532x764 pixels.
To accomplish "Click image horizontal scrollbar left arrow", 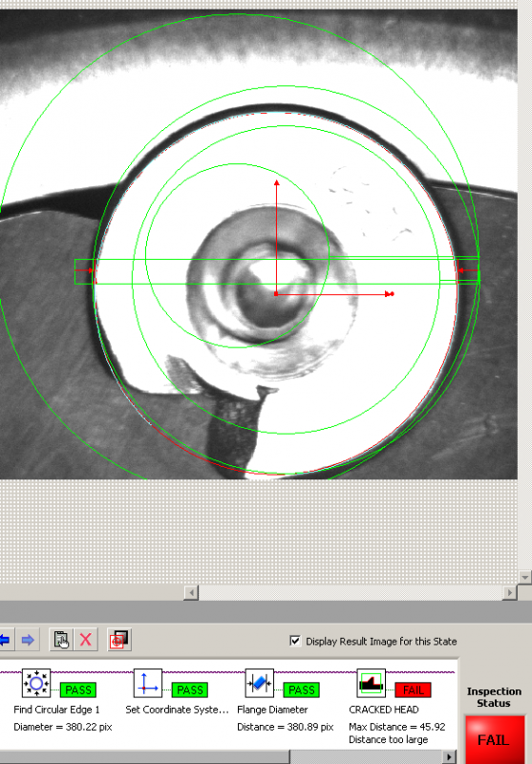I will point(191,592).
